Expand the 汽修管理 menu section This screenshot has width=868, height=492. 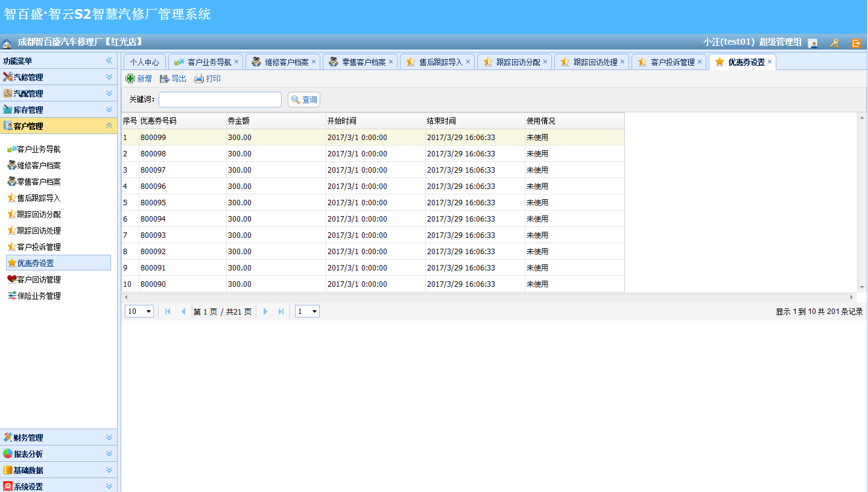(x=109, y=77)
